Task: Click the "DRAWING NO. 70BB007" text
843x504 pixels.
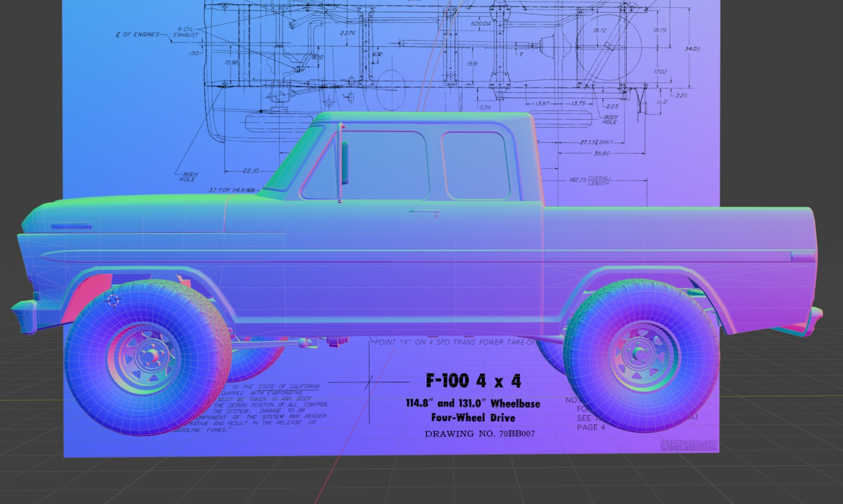Action: 479,434
